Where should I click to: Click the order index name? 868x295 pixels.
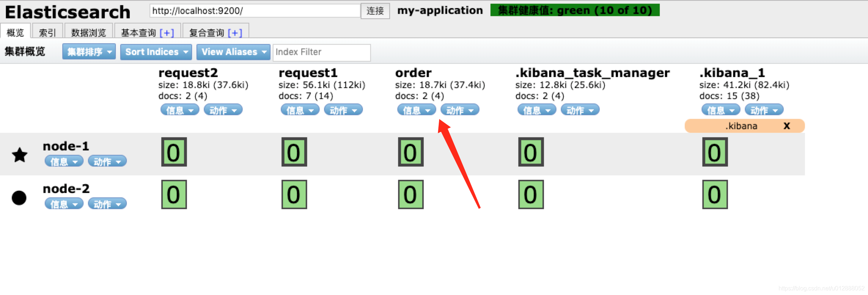tap(413, 73)
